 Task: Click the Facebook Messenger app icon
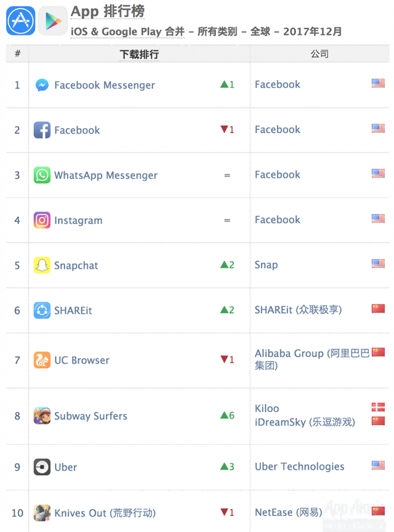point(42,85)
